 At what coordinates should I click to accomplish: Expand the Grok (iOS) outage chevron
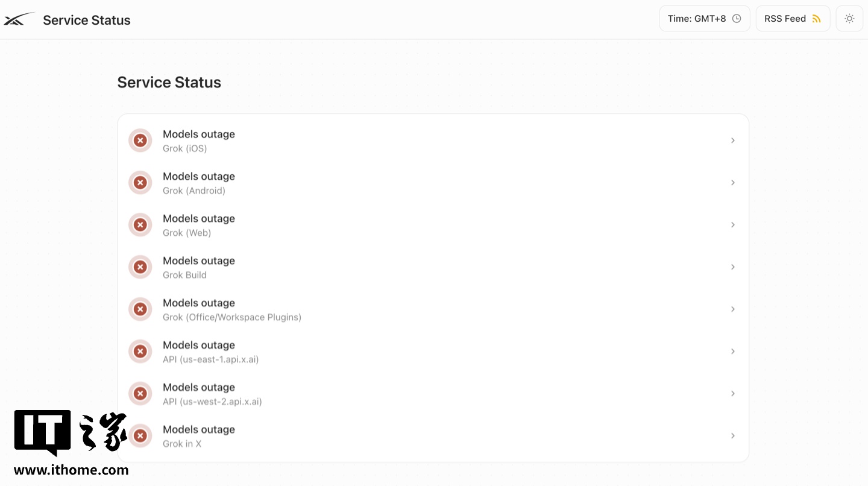733,140
